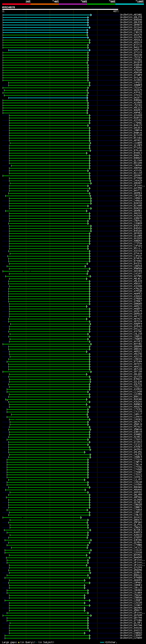146x644 pixels.
Task: Select UniRef100_A9NNE5 label
Action: pos(131,85)
